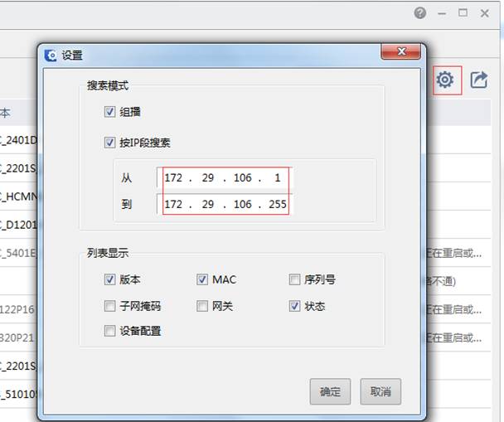The width and height of the screenshot is (504, 422).
Task: Toggle the 组播 multicast checkbox
Action: pos(110,112)
